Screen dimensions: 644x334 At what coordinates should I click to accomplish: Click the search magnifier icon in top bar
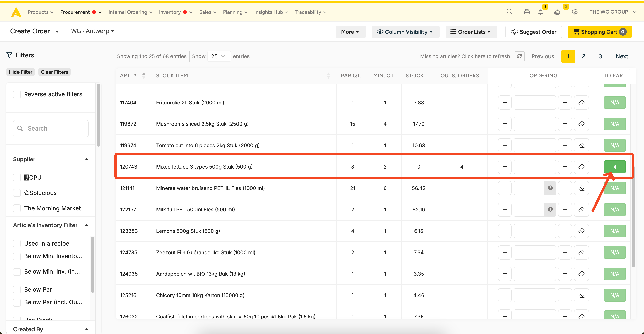pyautogui.click(x=509, y=12)
